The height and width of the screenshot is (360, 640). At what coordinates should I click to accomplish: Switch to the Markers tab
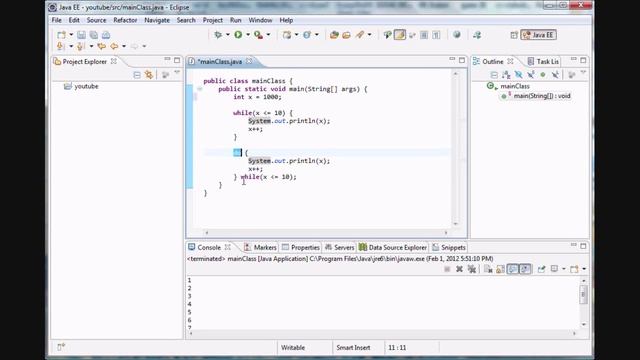pos(260,247)
